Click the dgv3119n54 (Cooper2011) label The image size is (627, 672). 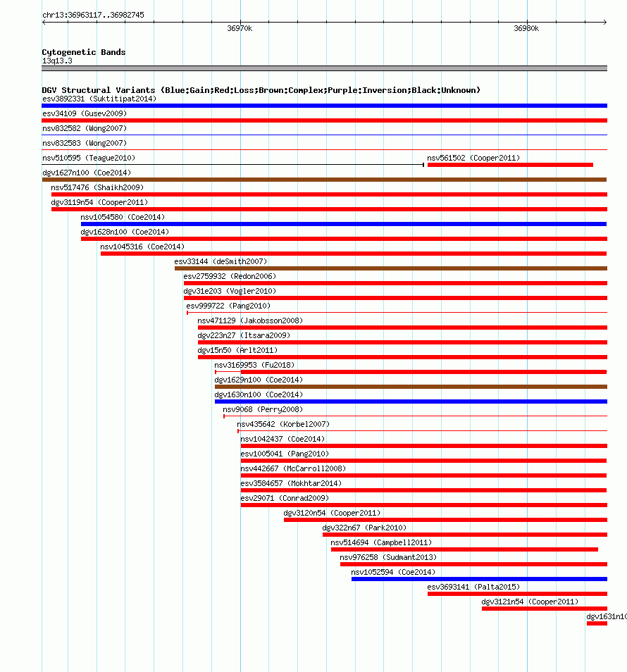(x=99, y=202)
